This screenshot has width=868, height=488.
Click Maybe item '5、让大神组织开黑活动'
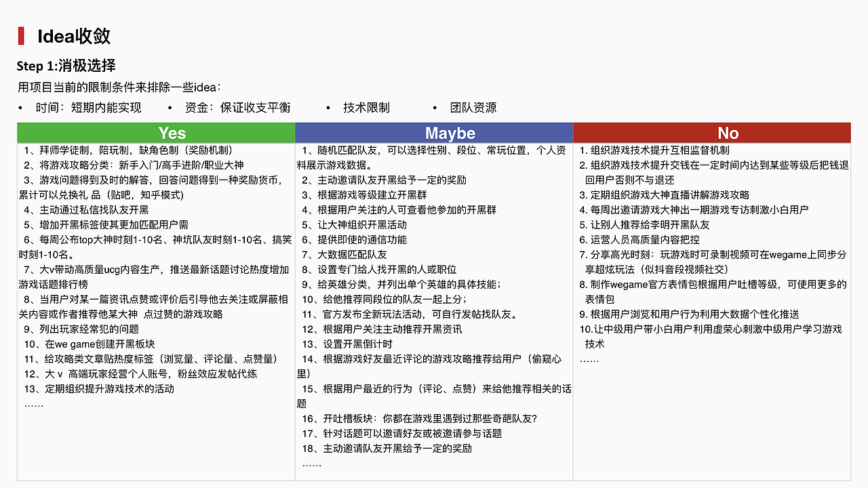click(x=355, y=225)
